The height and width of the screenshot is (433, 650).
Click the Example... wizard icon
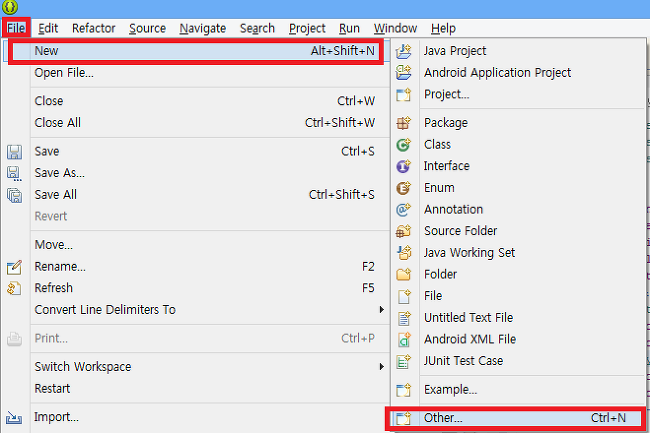pyautogui.click(x=403, y=389)
